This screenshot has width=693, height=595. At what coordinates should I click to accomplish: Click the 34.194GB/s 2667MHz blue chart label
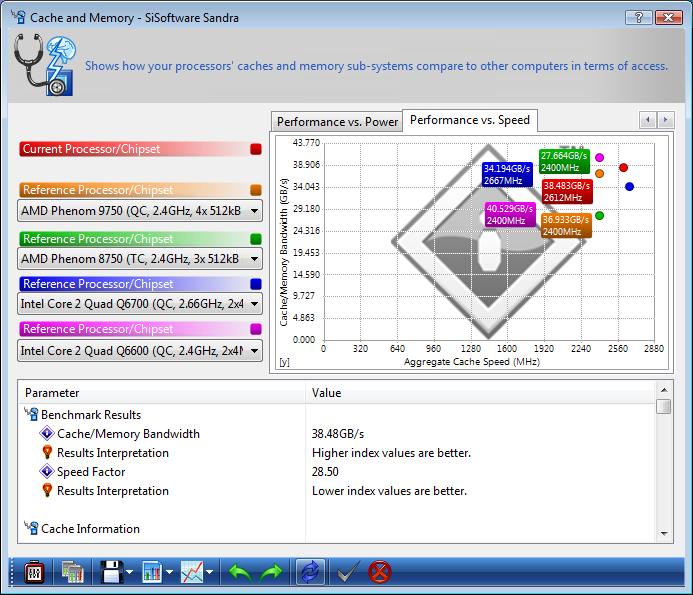pos(507,175)
